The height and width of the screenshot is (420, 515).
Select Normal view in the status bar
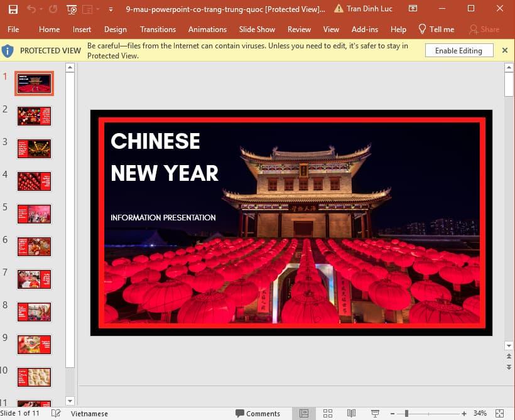tap(304, 413)
